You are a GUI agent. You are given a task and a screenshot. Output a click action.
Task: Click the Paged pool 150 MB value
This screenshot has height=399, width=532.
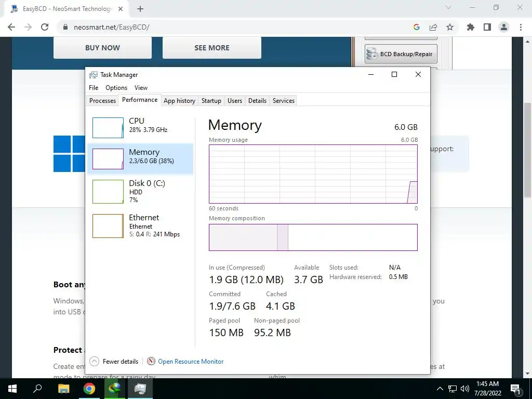point(227,332)
